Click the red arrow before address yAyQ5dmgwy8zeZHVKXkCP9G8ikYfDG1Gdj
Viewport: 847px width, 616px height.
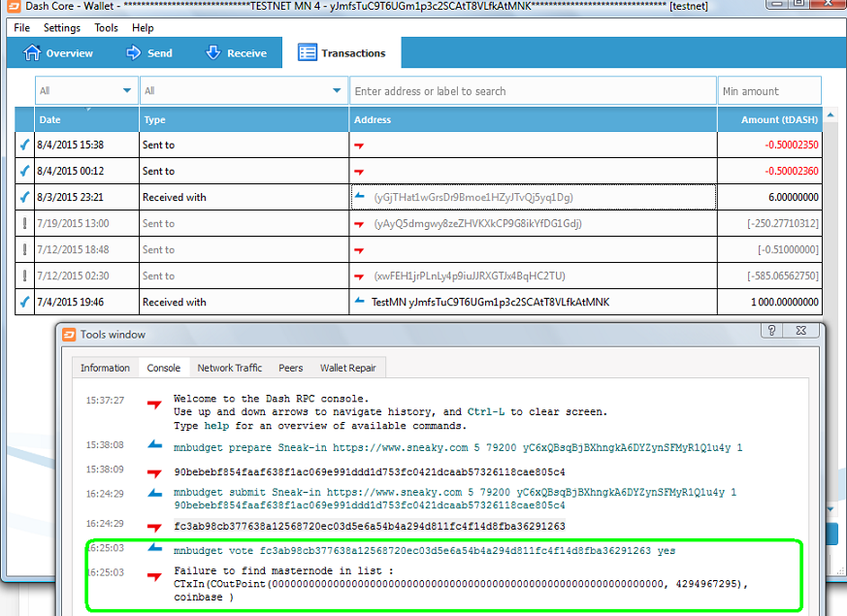(x=359, y=224)
